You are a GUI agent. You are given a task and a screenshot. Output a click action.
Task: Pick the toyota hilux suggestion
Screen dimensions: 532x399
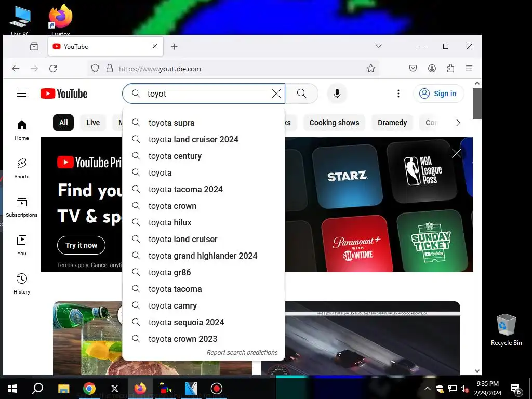click(204, 222)
